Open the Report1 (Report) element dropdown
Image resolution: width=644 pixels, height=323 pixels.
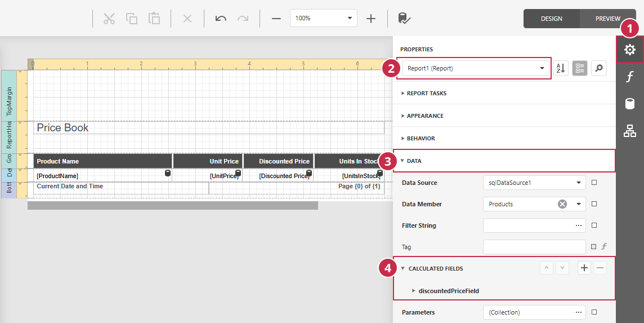pyautogui.click(x=476, y=68)
